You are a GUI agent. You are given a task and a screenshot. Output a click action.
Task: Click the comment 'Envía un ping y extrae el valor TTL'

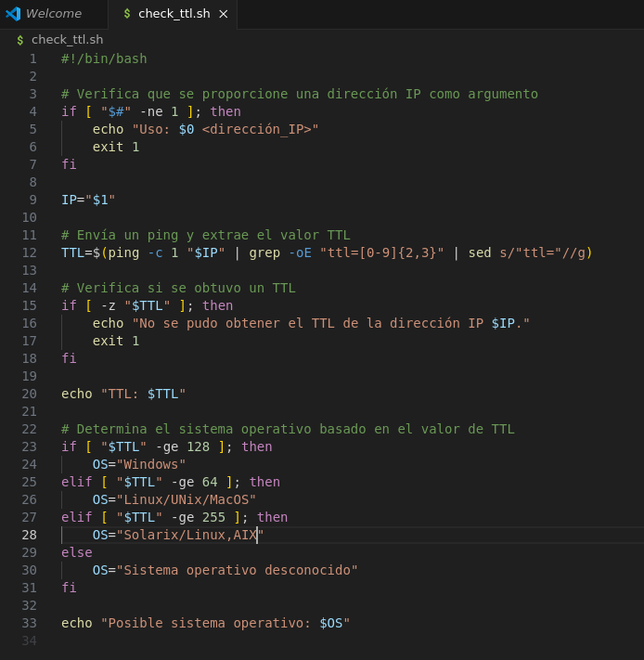tap(206, 235)
